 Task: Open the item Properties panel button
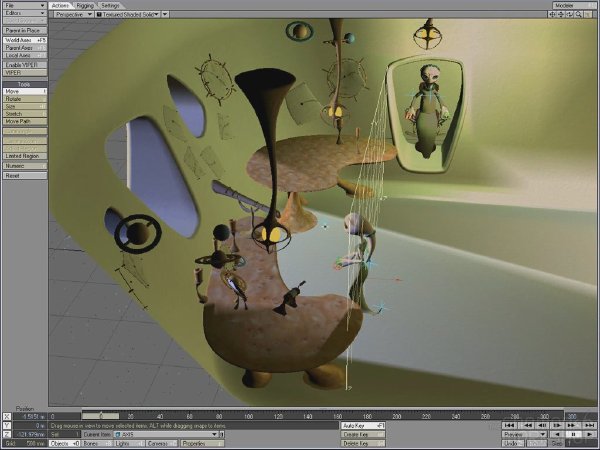(202, 443)
